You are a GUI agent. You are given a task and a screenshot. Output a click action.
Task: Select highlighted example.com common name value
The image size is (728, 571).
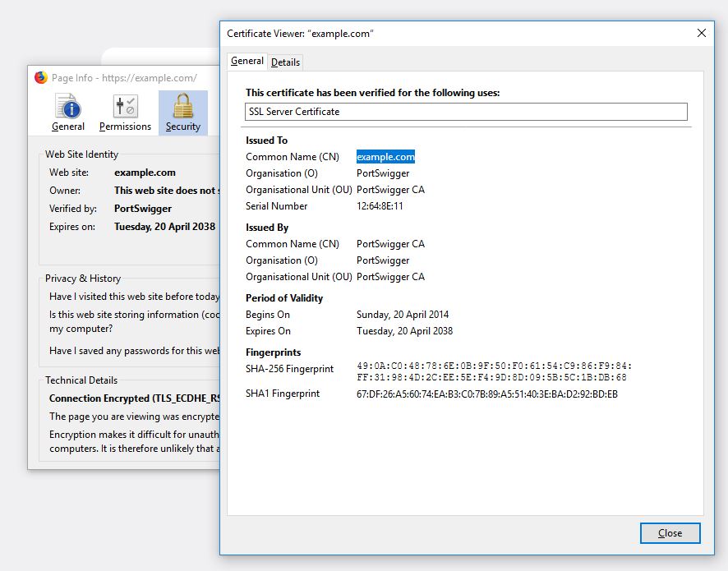[385, 157]
